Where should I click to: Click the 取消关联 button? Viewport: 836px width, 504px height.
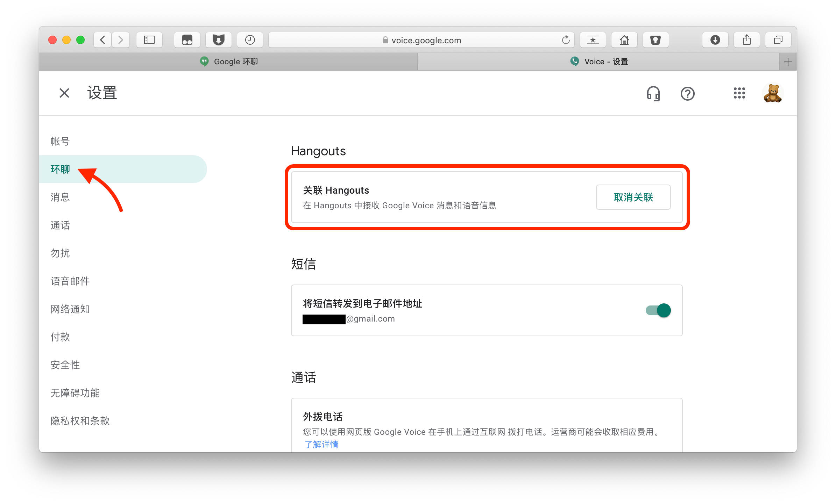(633, 197)
